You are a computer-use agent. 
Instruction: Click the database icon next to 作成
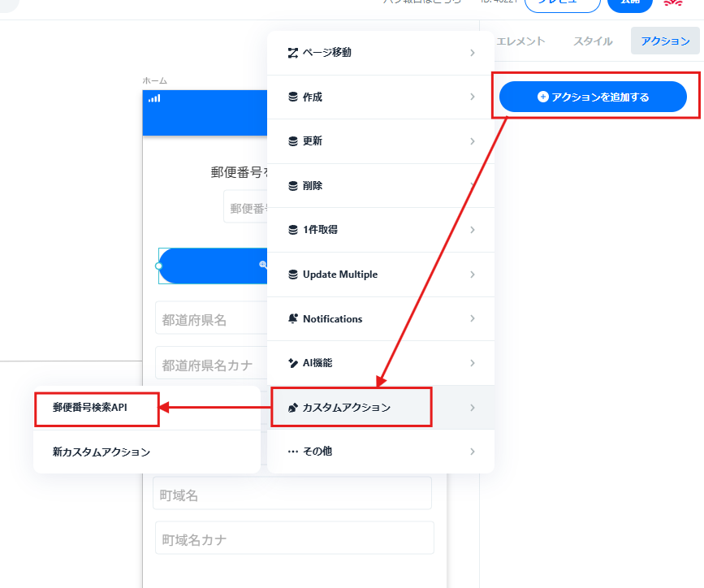point(293,97)
